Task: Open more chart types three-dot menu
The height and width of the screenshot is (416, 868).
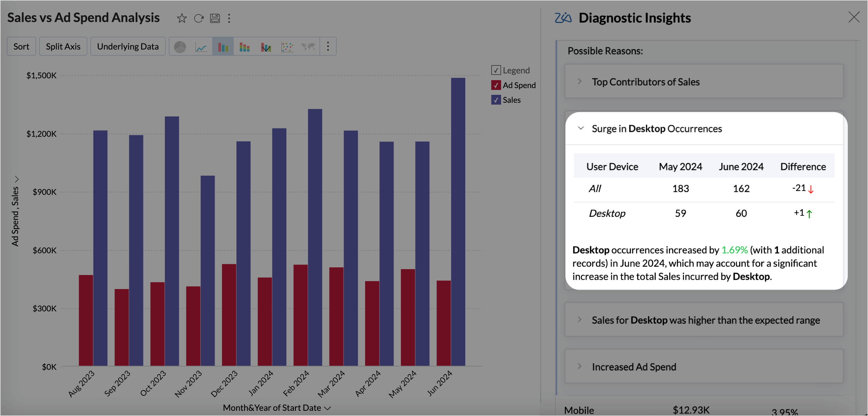Action: coord(328,46)
